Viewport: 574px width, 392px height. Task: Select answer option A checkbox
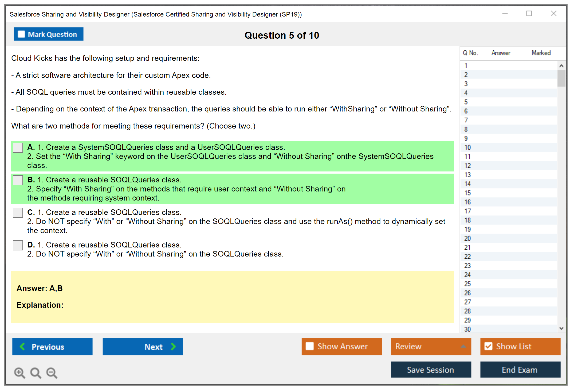point(18,147)
